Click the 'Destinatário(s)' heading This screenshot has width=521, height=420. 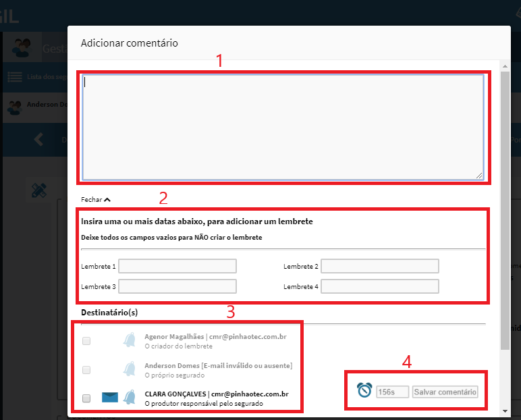[x=109, y=312]
